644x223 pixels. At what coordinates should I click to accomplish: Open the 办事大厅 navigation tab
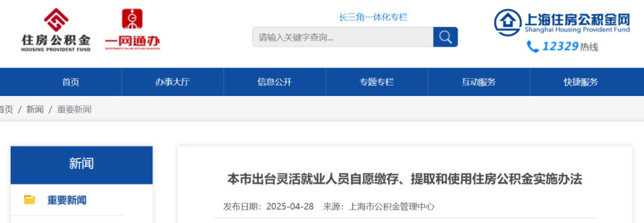172,82
